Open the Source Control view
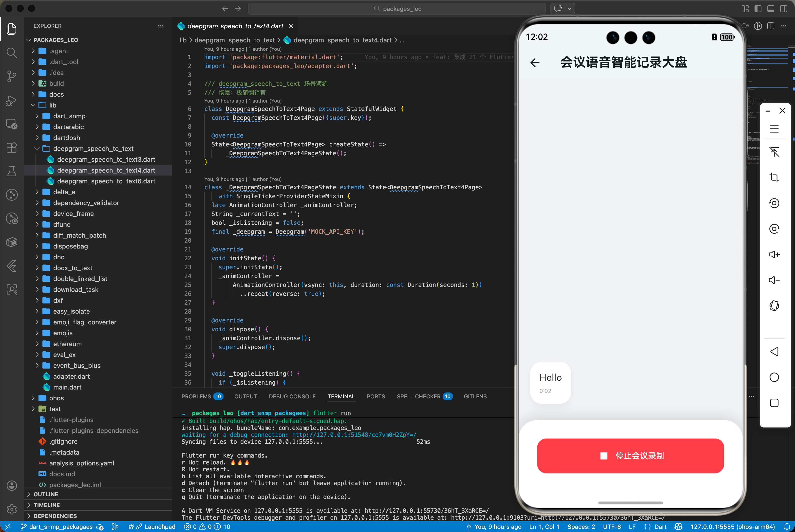This screenshot has height=532, width=795. coord(12,76)
